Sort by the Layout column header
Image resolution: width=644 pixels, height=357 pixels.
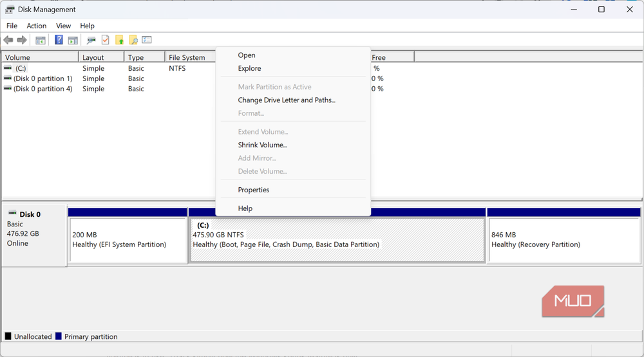click(x=101, y=57)
